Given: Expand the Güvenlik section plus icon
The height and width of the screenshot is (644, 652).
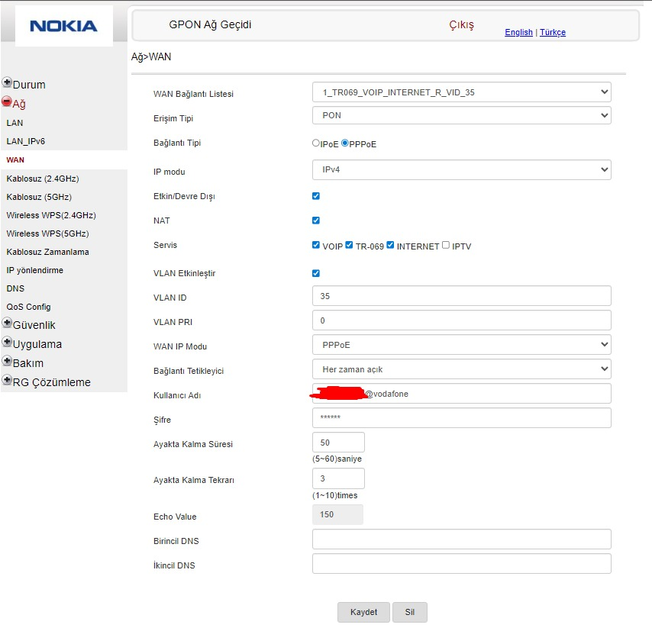Looking at the screenshot, I should (7, 323).
